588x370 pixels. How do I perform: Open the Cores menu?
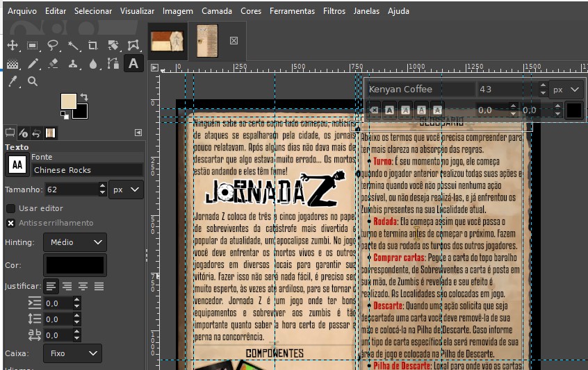[251, 11]
